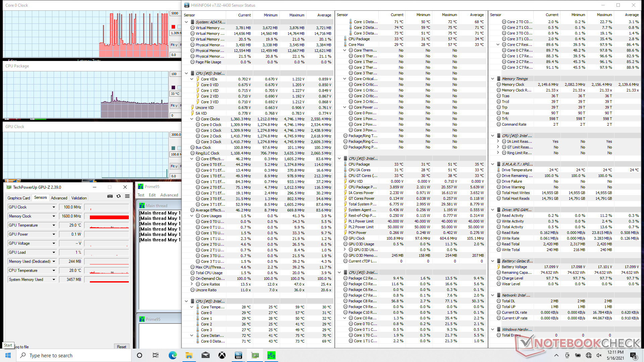Switch to HWiNFO via its taskbar icon

pos(238,355)
